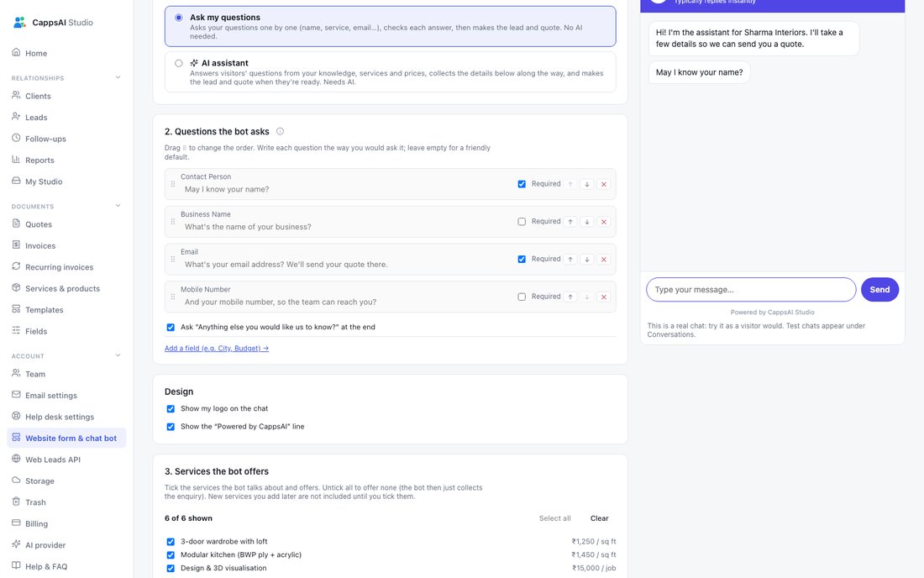Click the Billing card icon
Image resolution: width=924 pixels, height=578 pixels.
coord(16,523)
